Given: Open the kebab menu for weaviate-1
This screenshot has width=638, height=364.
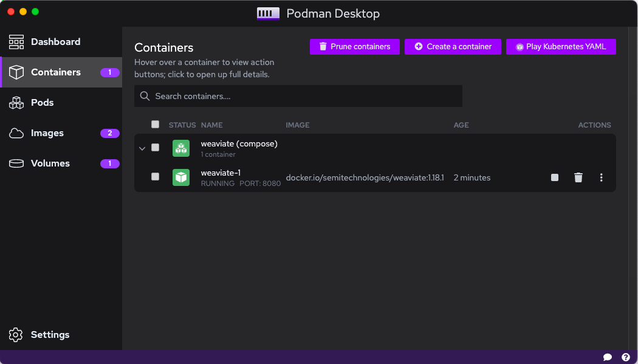Looking at the screenshot, I should pos(601,177).
